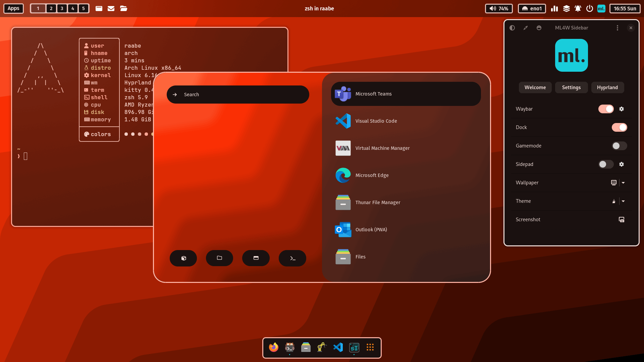The image size is (644, 362).
Task: Open Firefox from the dock
Action: click(x=273, y=348)
